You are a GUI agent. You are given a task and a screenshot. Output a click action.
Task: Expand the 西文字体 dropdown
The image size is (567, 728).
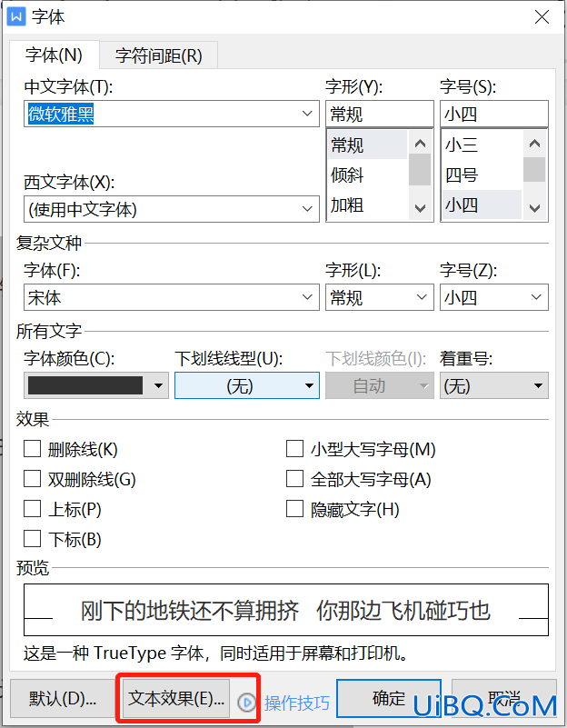307,209
